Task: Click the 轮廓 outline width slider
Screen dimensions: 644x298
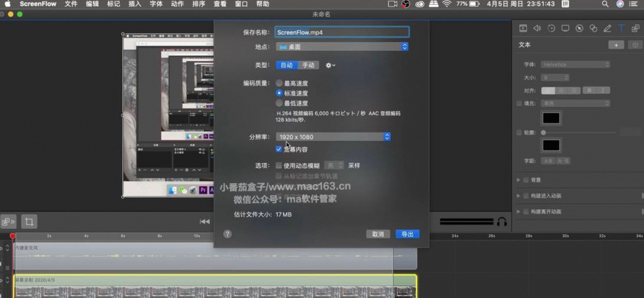Action: point(578,132)
